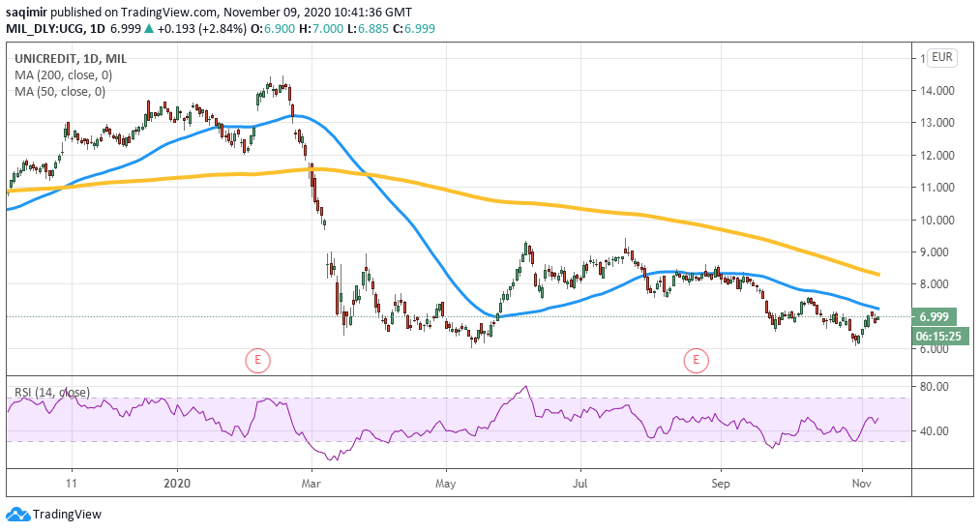Click the 11 date label on time axis

pos(72,484)
